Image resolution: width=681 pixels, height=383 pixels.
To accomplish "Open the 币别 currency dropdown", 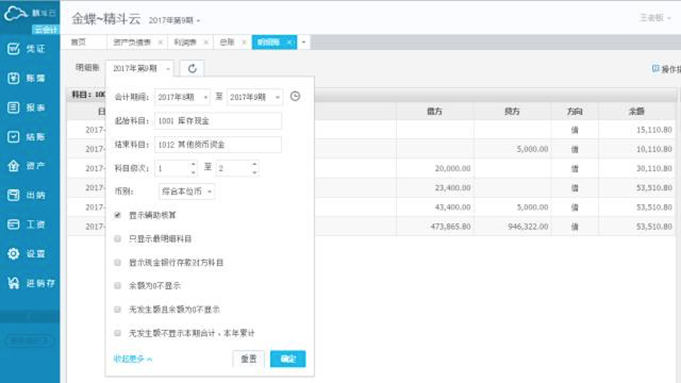I will pos(187,192).
